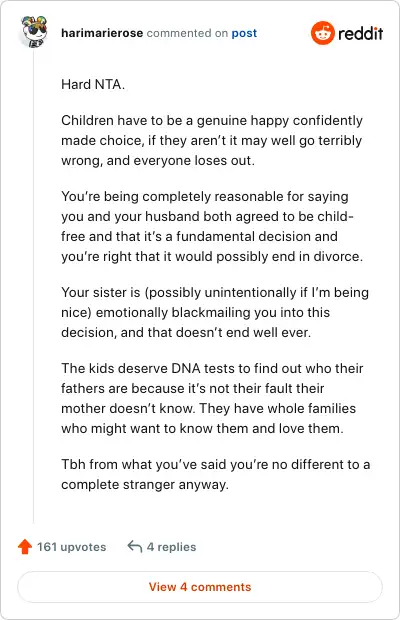This screenshot has width=400, height=620.
Task: Click the line 'complete stranger anyway.'
Action: (145, 484)
